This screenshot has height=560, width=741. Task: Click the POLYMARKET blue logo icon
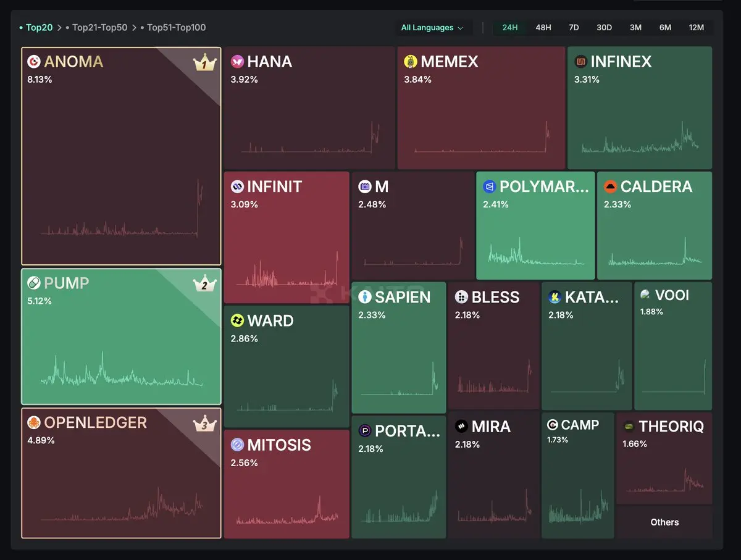coord(490,186)
